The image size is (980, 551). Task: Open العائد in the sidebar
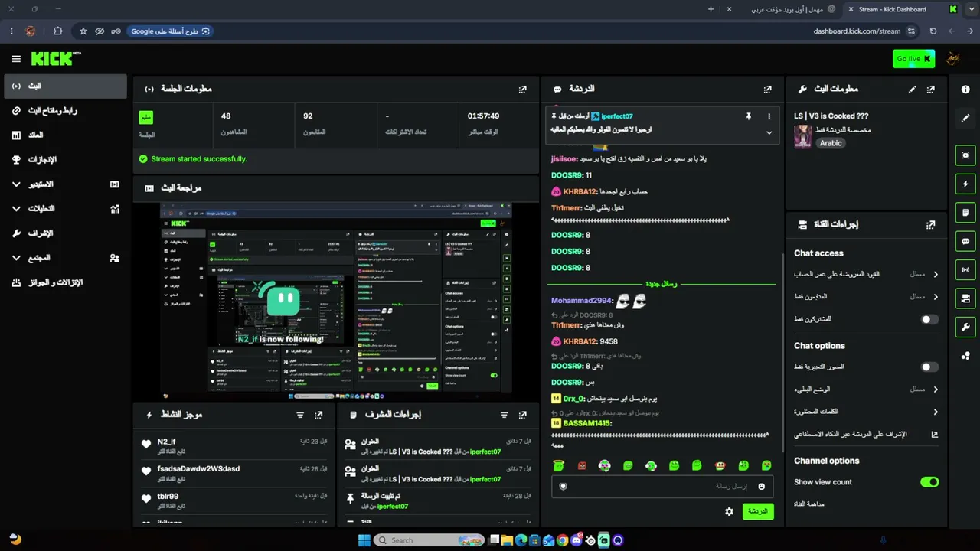coord(65,135)
